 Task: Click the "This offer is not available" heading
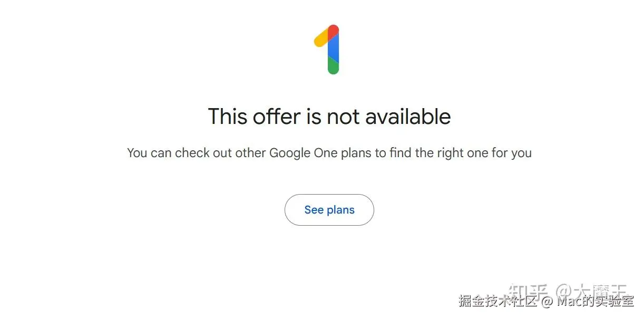point(329,117)
